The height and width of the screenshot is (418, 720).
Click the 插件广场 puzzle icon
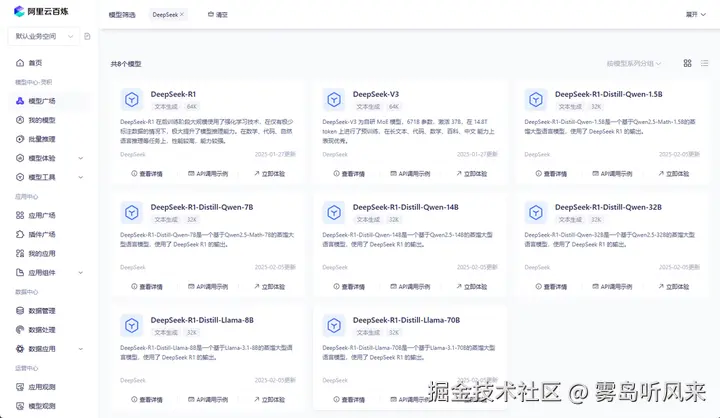[x=20, y=234]
